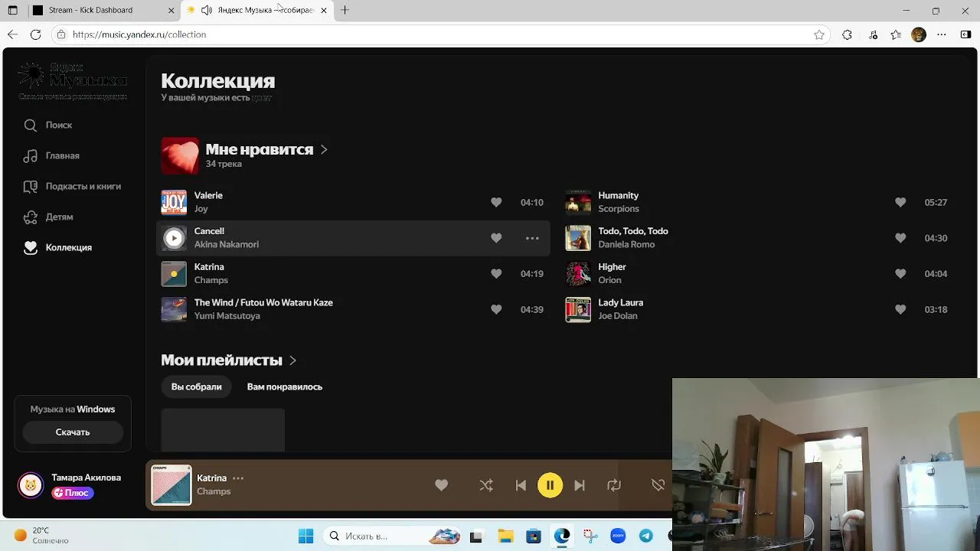This screenshot has width=980, height=551.
Task: Select the Вам понравилось tab
Action: tap(285, 386)
